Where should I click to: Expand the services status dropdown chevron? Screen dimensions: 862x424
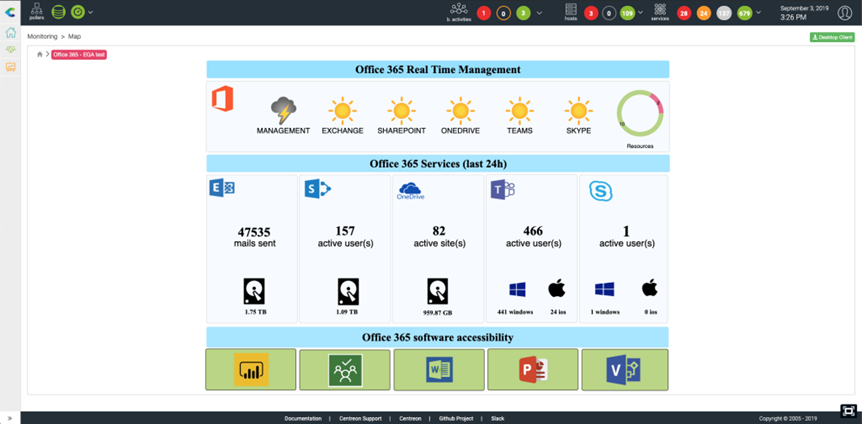[x=759, y=13]
